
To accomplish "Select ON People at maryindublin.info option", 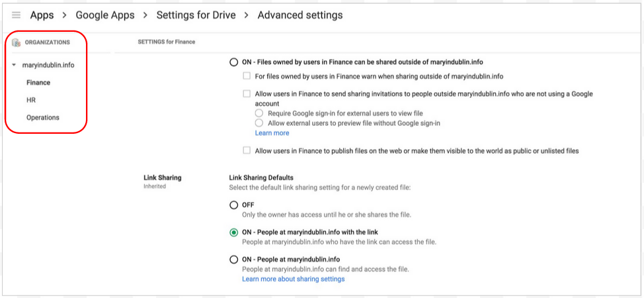I will (x=233, y=260).
